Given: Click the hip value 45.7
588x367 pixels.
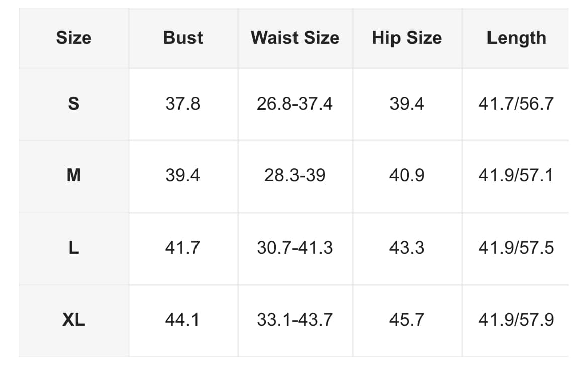Looking at the screenshot, I should [407, 320].
